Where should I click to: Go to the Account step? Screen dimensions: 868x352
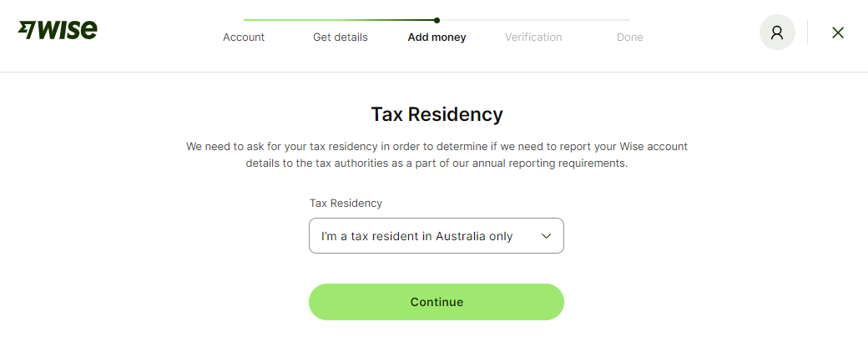pos(244,37)
